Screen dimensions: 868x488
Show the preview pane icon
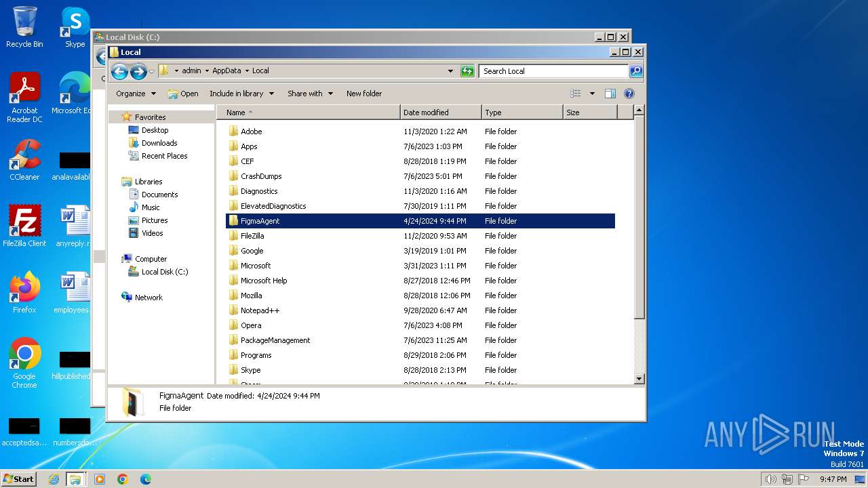(610, 94)
